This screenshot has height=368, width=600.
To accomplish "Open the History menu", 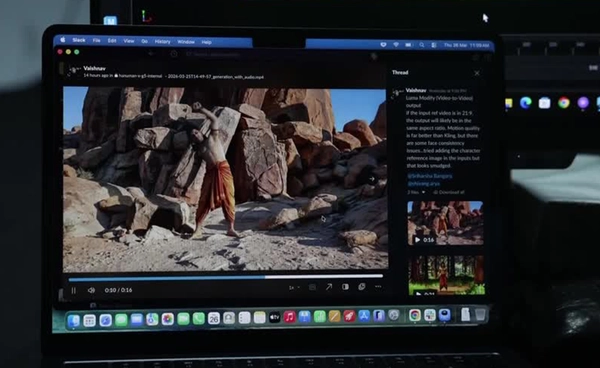I will (162, 42).
